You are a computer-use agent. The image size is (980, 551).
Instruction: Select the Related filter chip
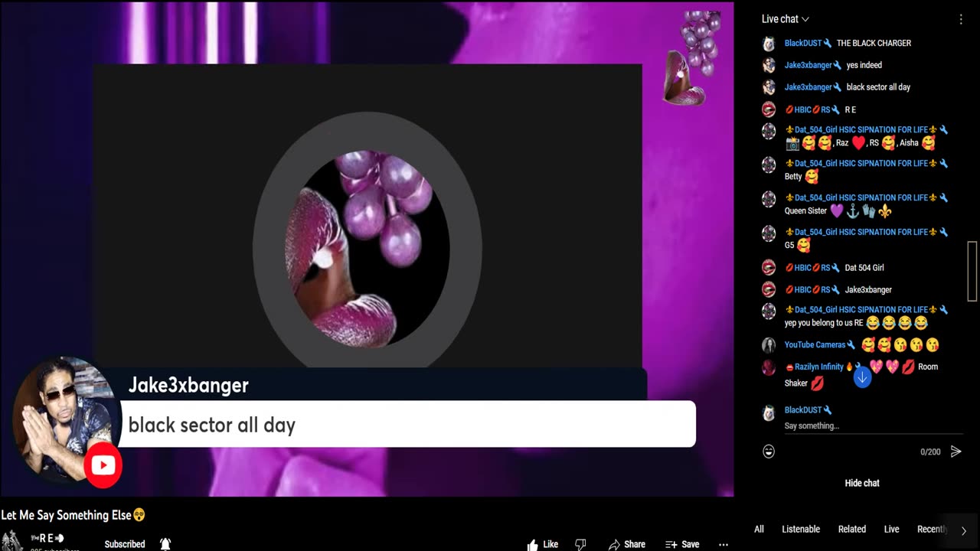click(851, 529)
